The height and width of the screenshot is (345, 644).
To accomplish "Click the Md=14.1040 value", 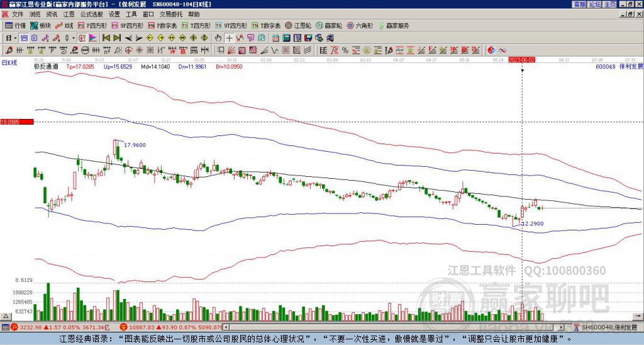I will click(x=155, y=66).
